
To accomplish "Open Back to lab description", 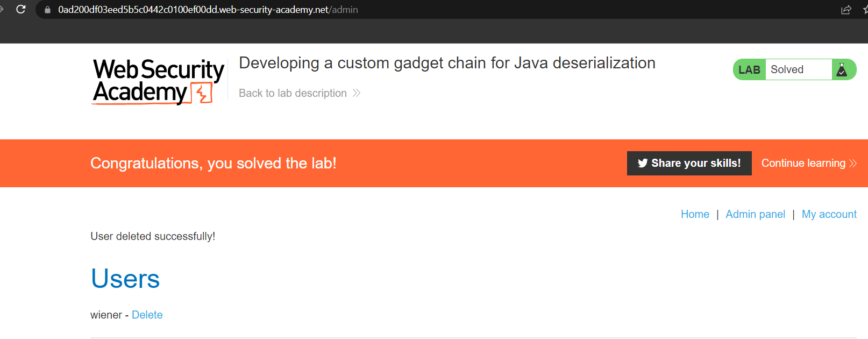I will point(293,93).
